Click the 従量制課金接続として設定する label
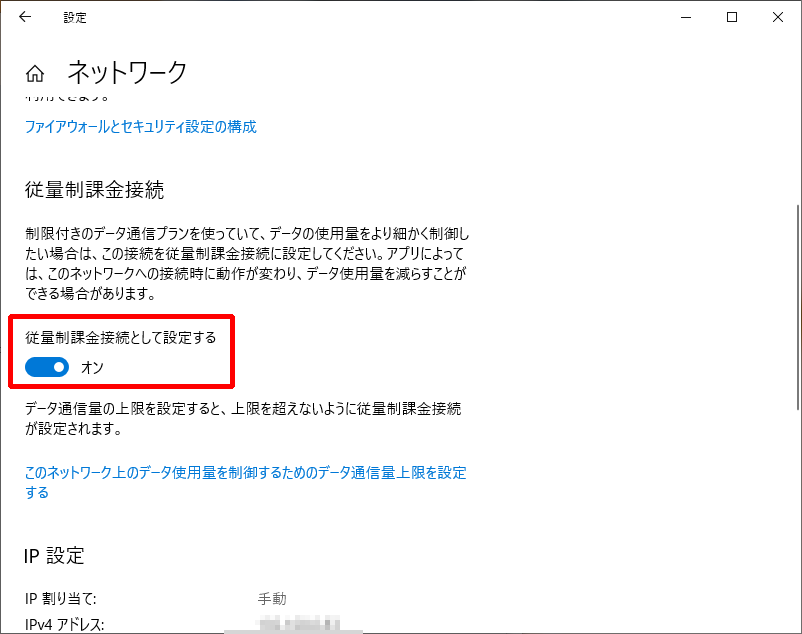This screenshot has height=634, width=802. click(x=121, y=337)
